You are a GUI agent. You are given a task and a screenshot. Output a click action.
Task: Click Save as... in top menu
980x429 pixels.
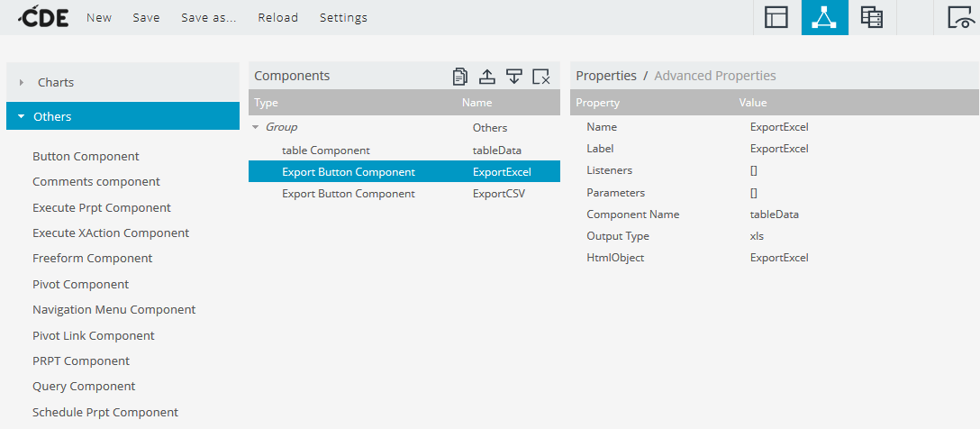coord(209,18)
